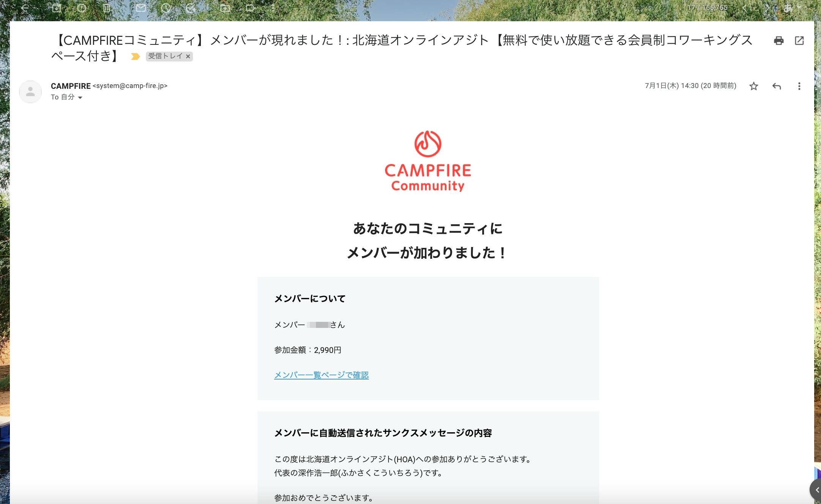
Task: Report this email as spam
Action: click(82, 8)
